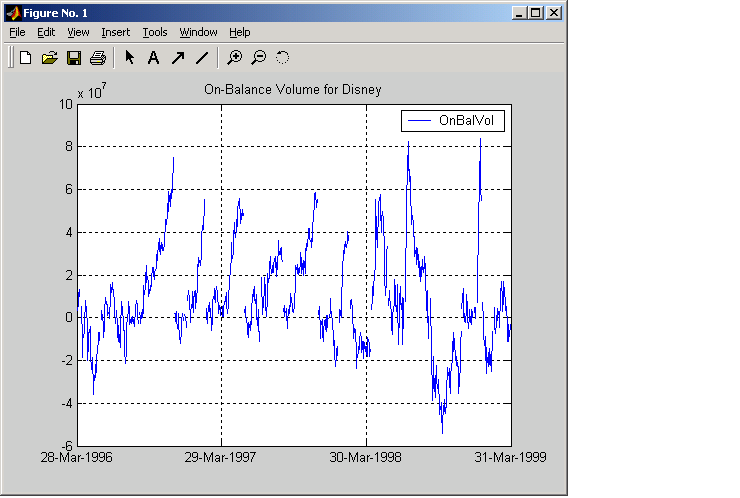Pick the Add Line tool

202,58
